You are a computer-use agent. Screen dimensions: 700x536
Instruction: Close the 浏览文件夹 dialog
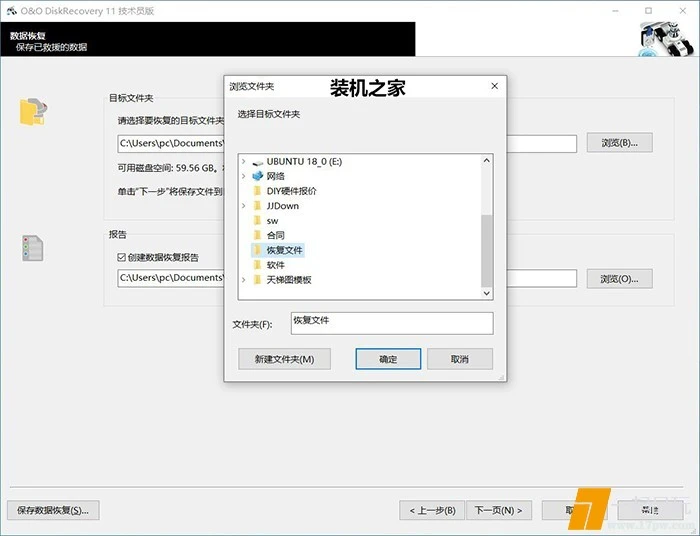(x=493, y=87)
